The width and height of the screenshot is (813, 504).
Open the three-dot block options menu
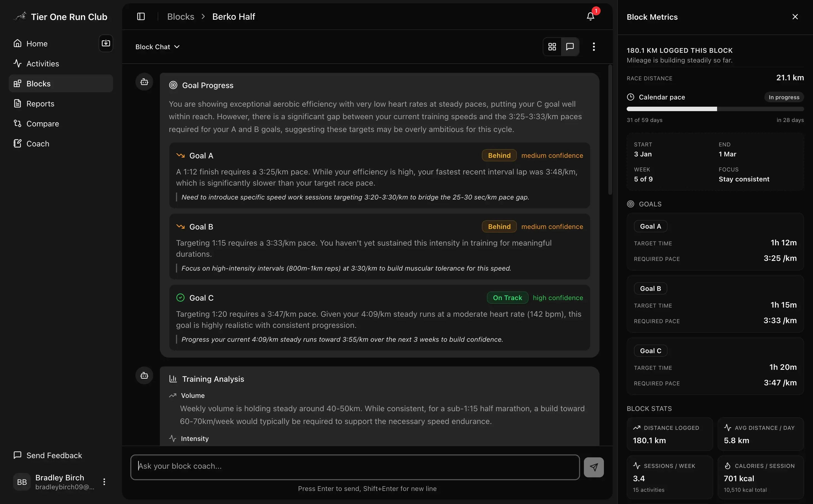(x=594, y=47)
